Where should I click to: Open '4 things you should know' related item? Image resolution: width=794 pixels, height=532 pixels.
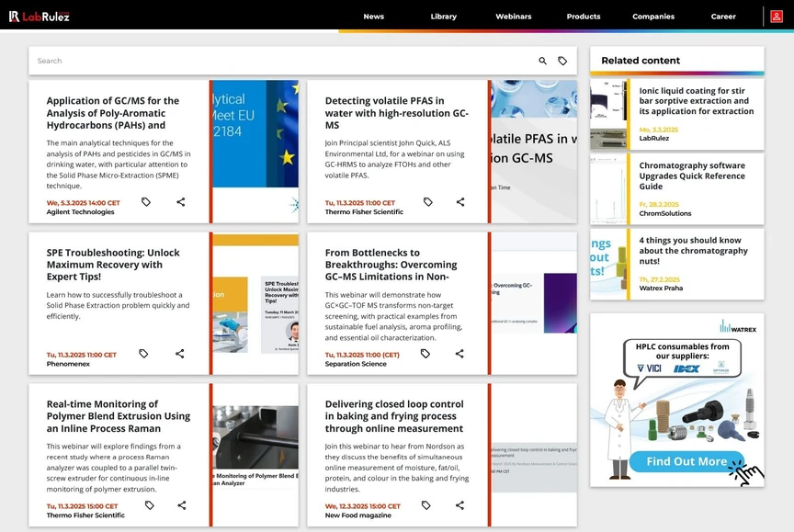pos(693,251)
